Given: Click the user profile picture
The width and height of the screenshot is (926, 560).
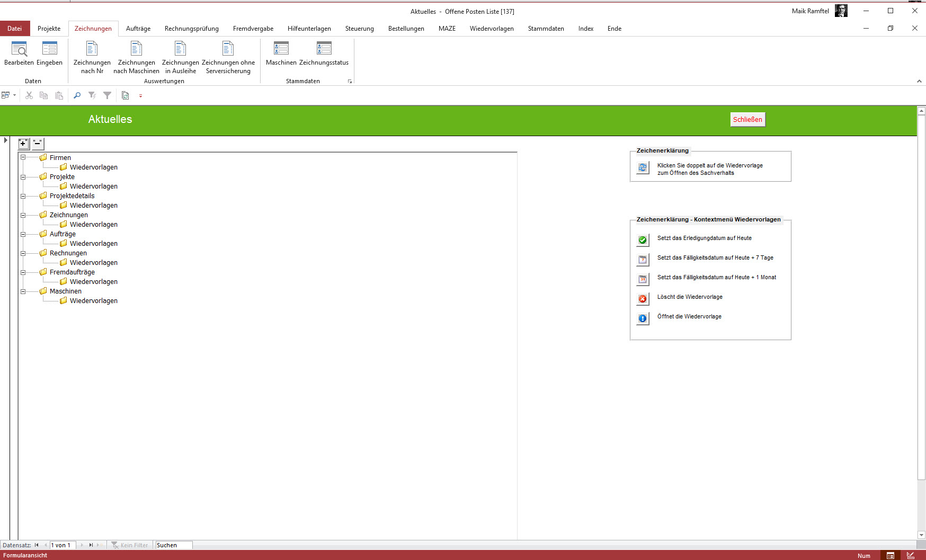Looking at the screenshot, I should point(841,11).
